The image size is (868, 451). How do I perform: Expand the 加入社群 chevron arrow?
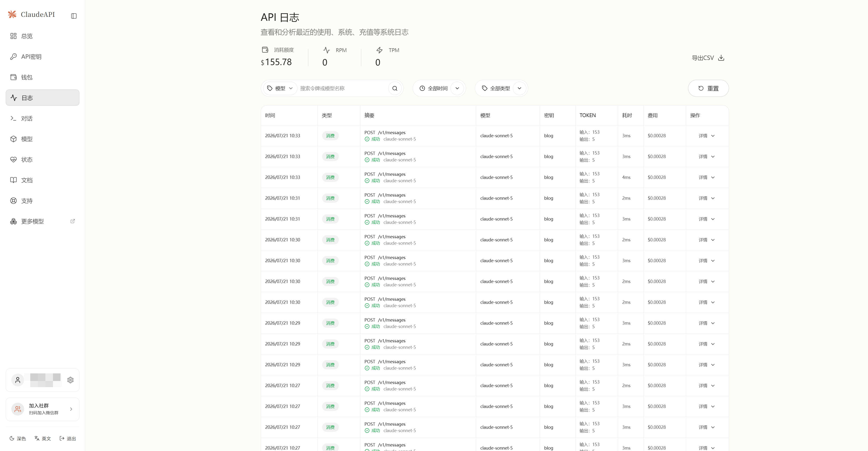click(x=71, y=409)
